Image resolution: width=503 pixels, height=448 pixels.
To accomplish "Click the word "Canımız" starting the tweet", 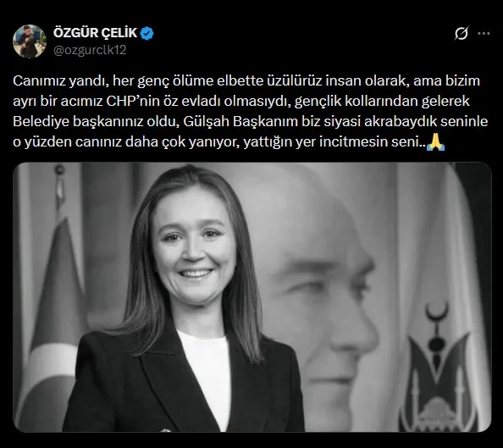I will click(x=39, y=80).
